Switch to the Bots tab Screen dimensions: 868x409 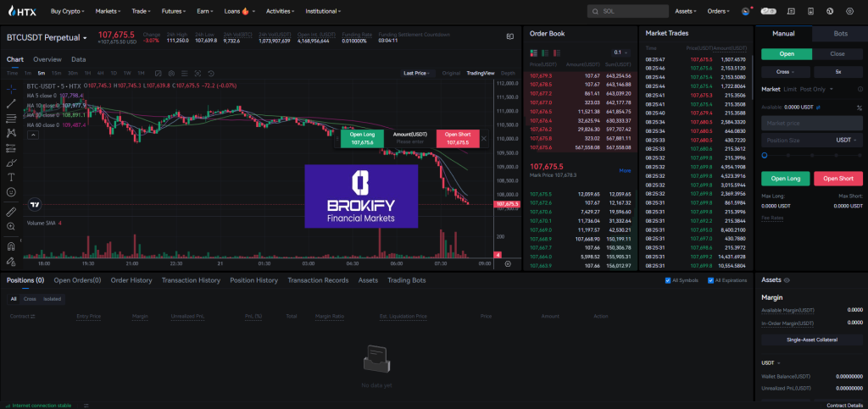(x=840, y=34)
